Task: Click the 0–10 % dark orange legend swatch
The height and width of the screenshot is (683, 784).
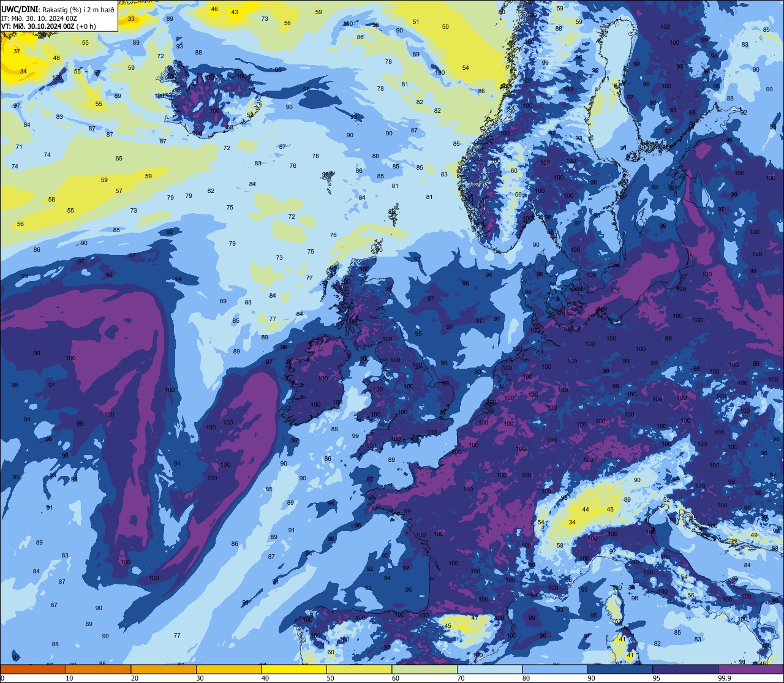Action: pyautogui.click(x=33, y=669)
